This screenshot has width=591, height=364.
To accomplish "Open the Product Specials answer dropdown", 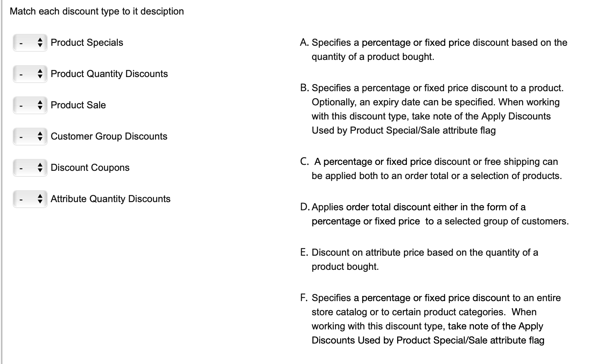I will click(x=30, y=42).
